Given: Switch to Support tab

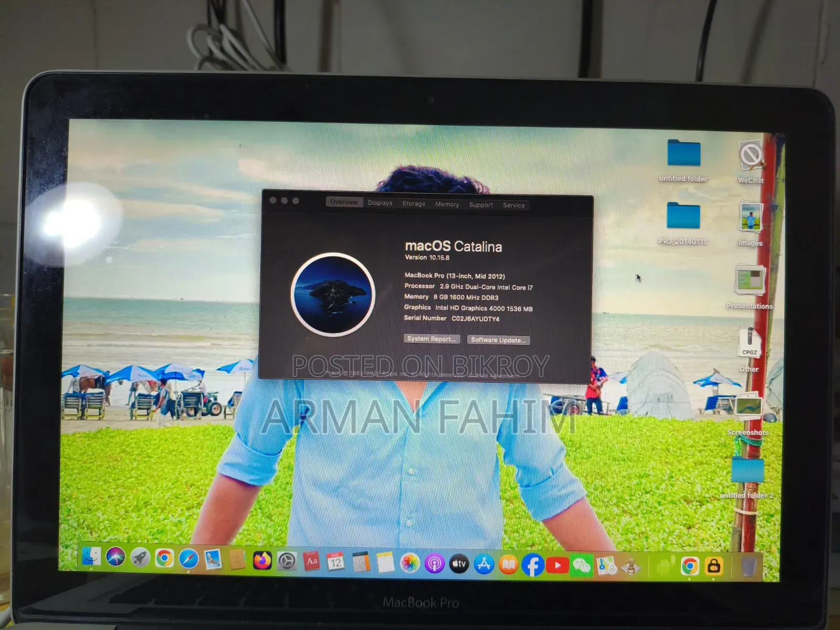Looking at the screenshot, I should pos(481,205).
